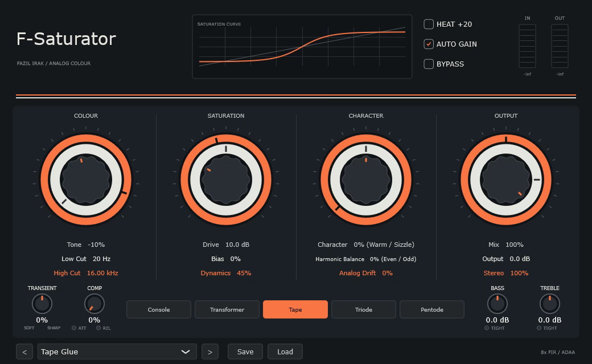
Task: Select the Console saturation mode
Action: [x=159, y=309]
